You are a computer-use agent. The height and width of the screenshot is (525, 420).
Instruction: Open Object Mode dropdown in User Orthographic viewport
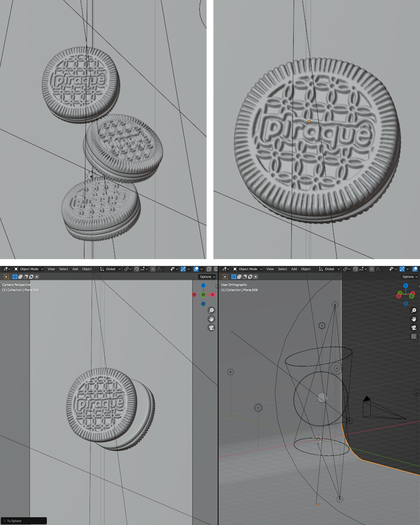[248, 269]
